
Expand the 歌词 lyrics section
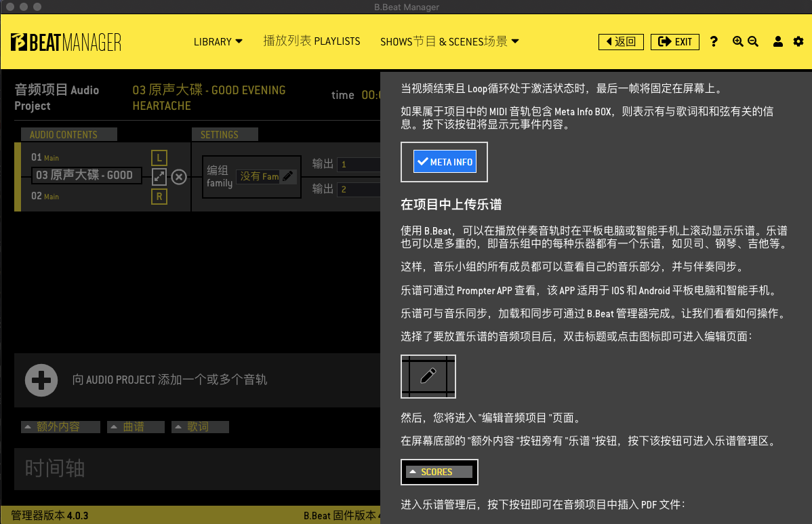201,426
